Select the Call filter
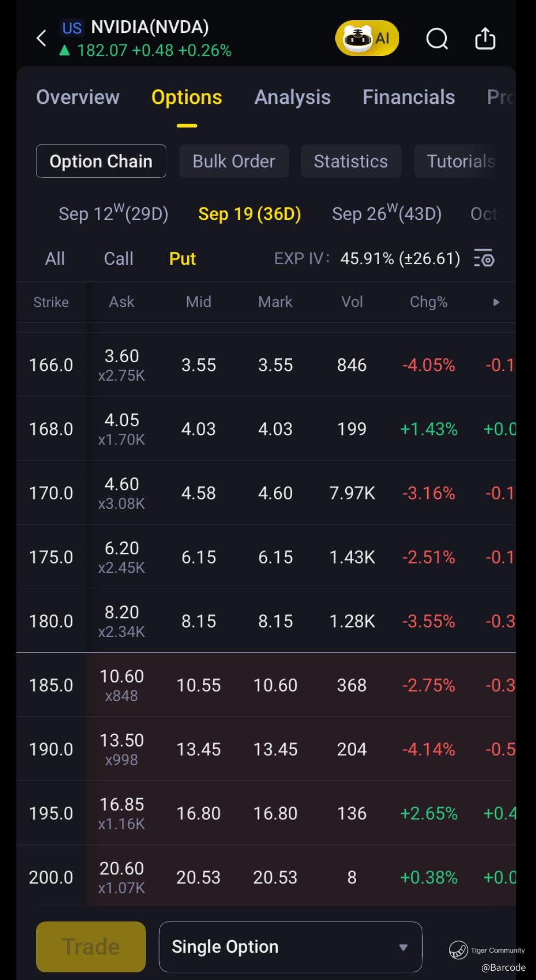Viewport: 536px width, 980px height. [x=118, y=258]
